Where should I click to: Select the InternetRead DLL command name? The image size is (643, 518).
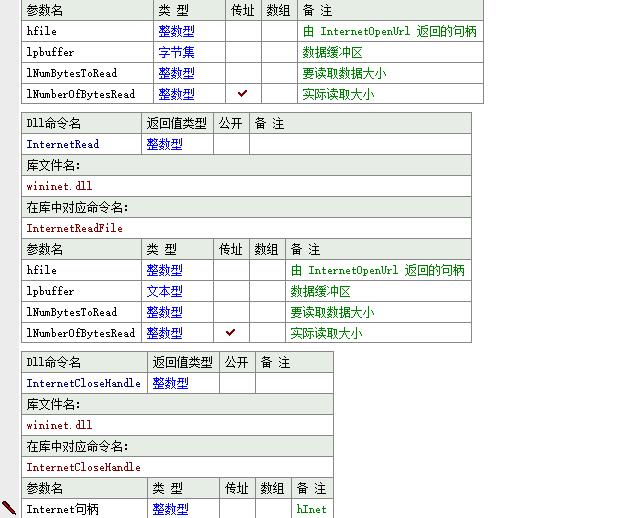(x=63, y=144)
